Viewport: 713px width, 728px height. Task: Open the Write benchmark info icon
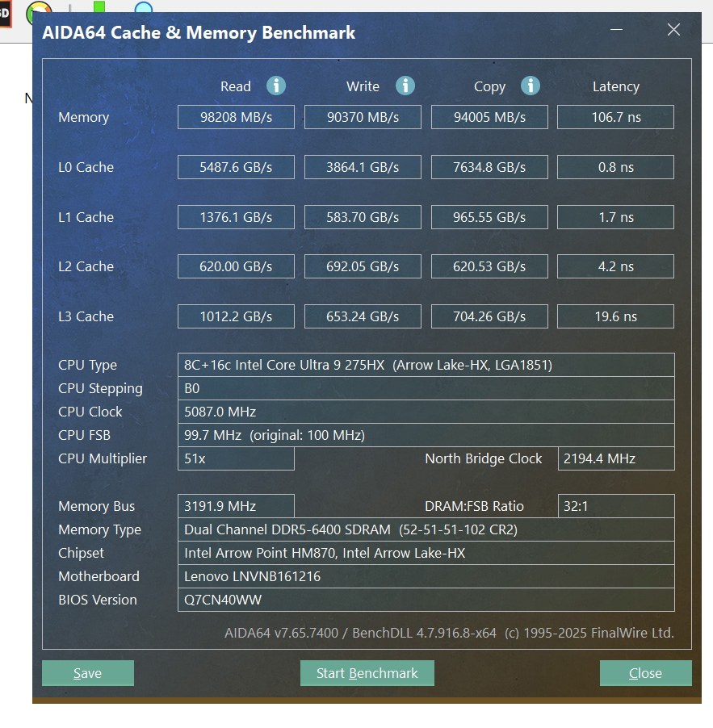click(x=405, y=86)
